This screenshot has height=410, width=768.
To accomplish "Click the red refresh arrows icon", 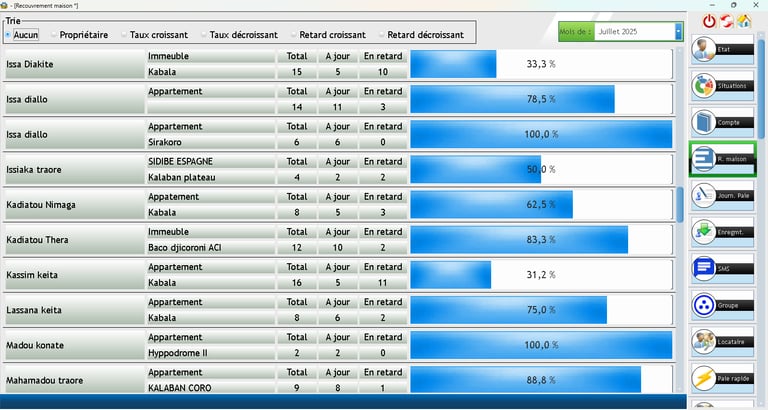I will pos(726,21).
